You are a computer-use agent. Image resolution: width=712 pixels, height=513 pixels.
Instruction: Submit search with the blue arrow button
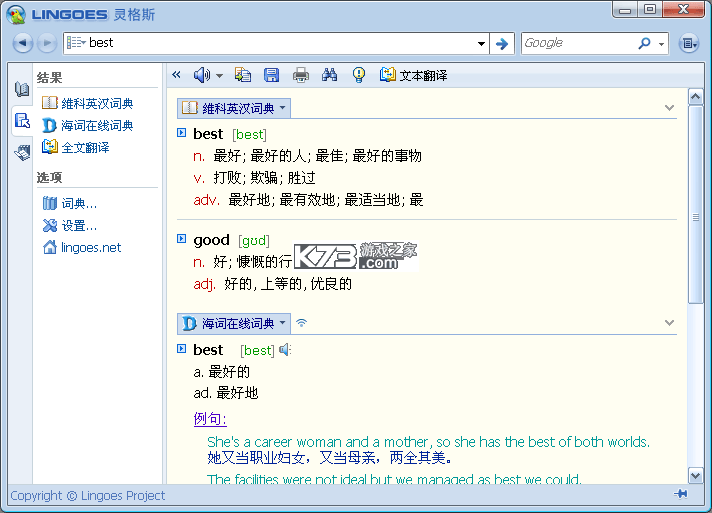click(x=501, y=44)
